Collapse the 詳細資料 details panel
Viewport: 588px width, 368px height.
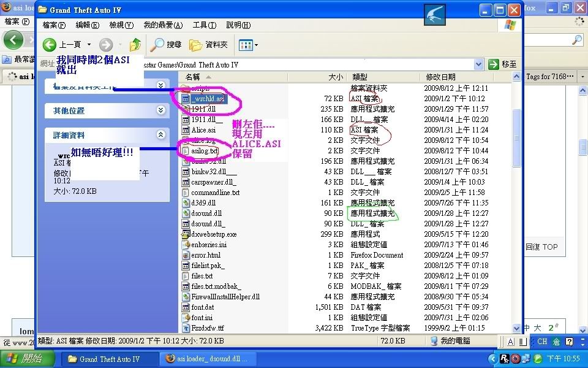(160, 135)
